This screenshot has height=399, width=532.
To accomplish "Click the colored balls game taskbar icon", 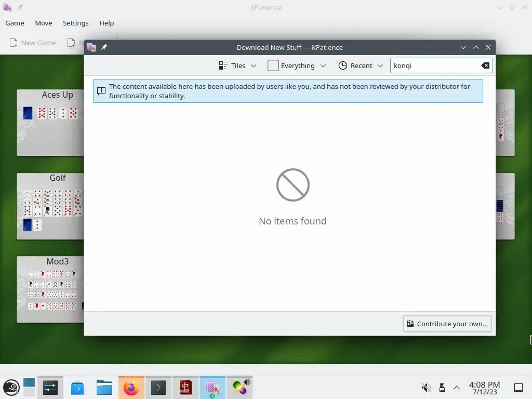I will point(240,388).
